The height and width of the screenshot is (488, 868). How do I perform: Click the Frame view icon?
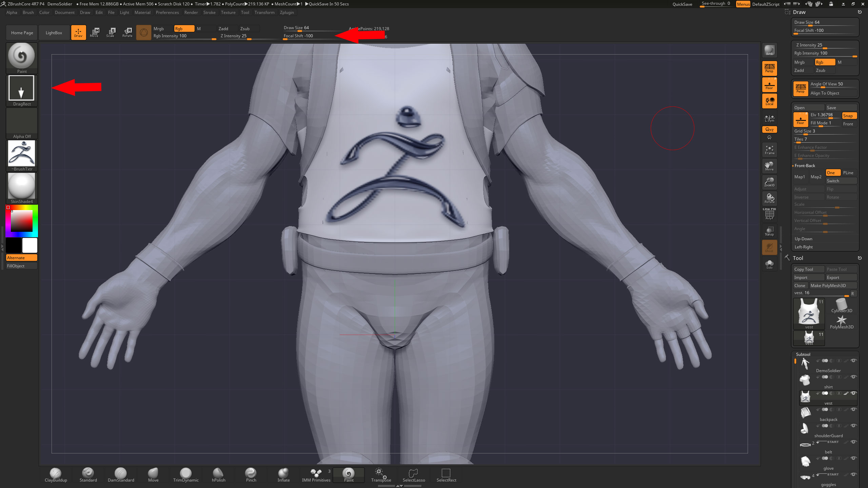tap(769, 150)
